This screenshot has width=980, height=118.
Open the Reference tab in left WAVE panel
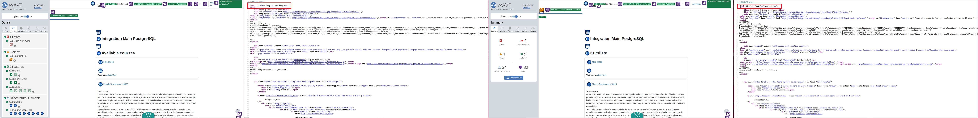click(x=21, y=29)
